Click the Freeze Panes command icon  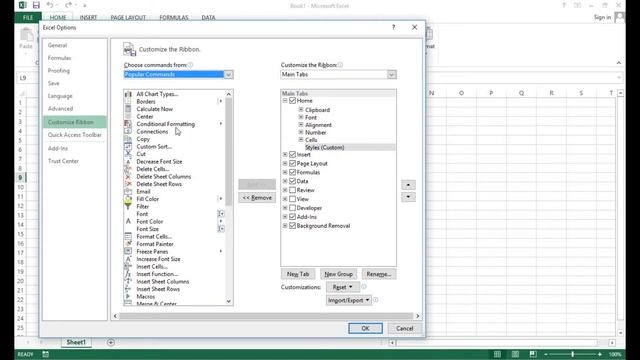click(128, 251)
